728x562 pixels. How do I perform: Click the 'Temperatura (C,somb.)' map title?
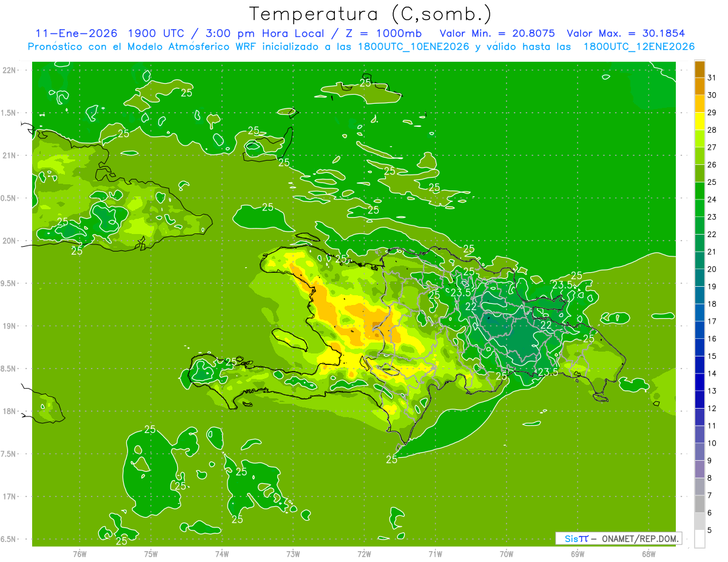click(x=371, y=14)
